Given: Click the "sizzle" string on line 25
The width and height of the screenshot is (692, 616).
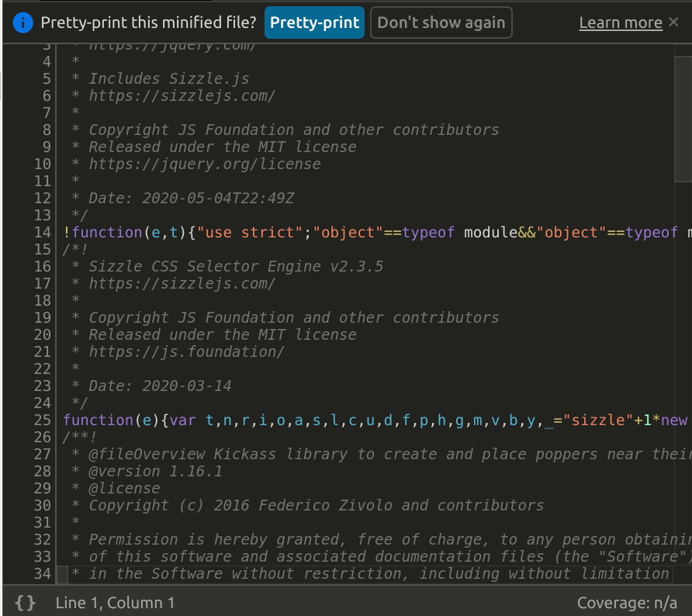Looking at the screenshot, I should (598, 420).
